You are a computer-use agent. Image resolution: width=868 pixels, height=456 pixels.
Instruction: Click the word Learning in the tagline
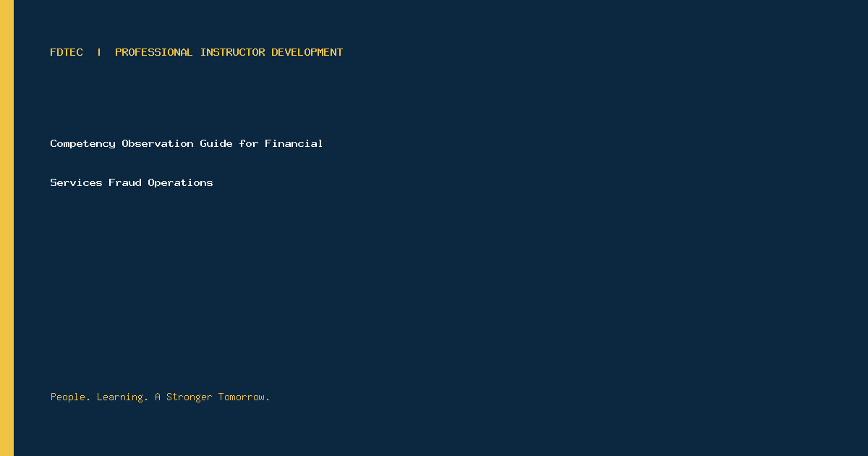123,397
